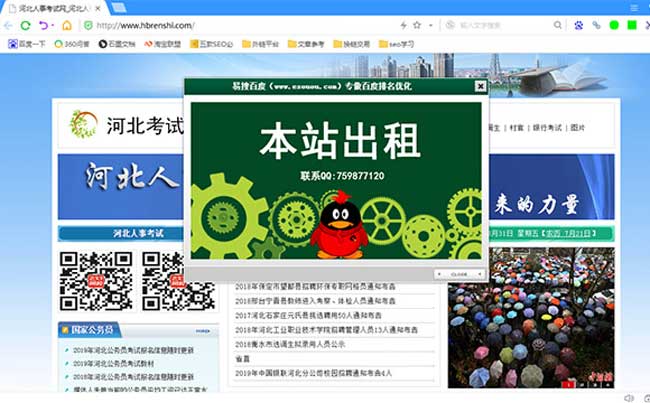Go back with the browser back arrow
Screen dimensions: 650x403
point(7,26)
